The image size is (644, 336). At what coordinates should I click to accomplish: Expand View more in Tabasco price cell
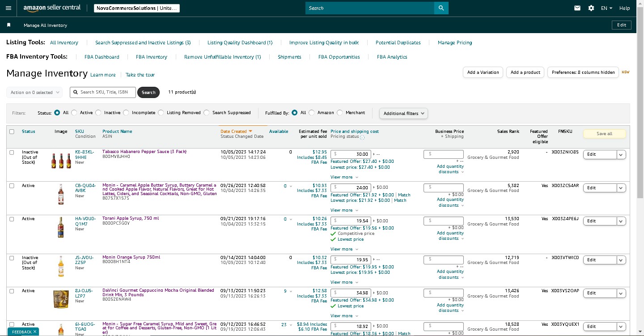point(344,177)
